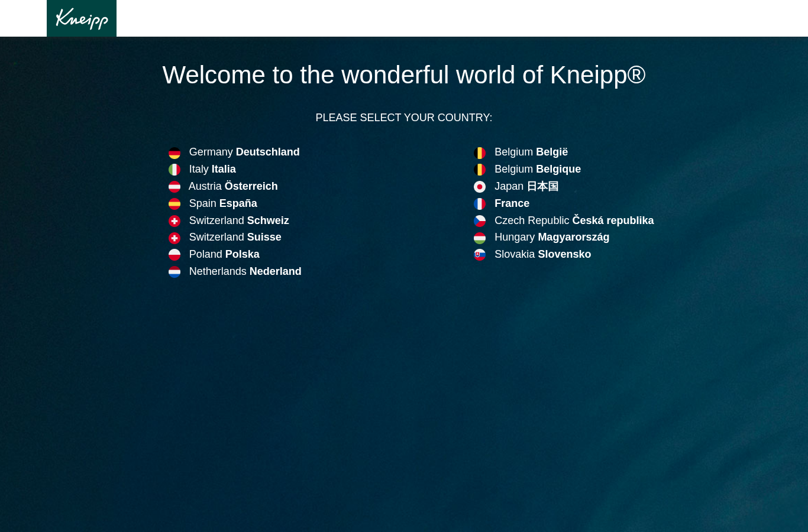Click the Belgian flag beside België
Viewport: 808px width, 532px height.
point(480,153)
